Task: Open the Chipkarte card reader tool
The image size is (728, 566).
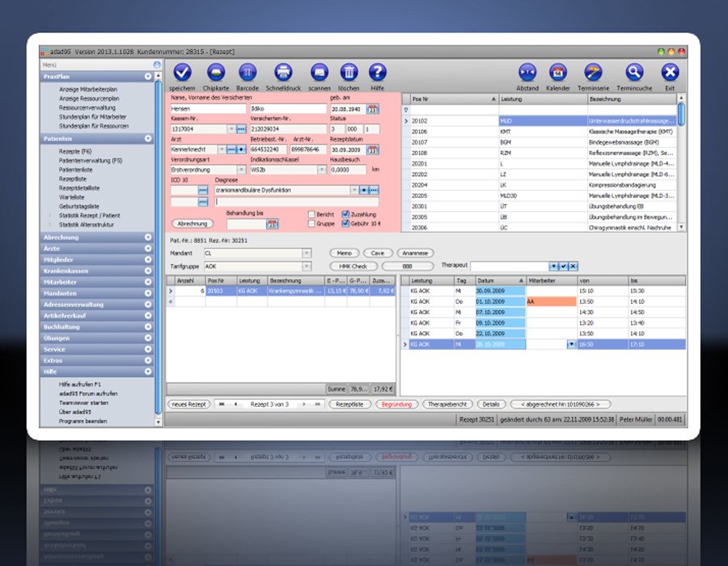Action: tap(216, 73)
